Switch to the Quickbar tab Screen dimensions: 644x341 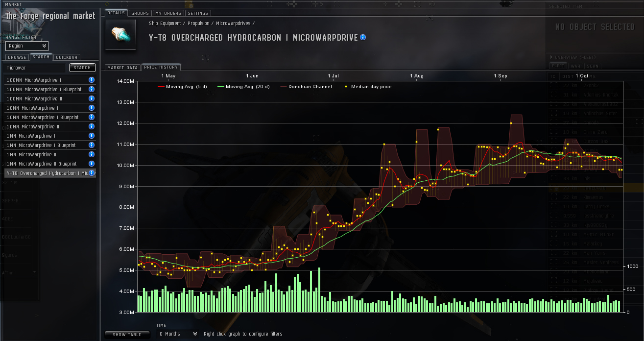coord(66,57)
